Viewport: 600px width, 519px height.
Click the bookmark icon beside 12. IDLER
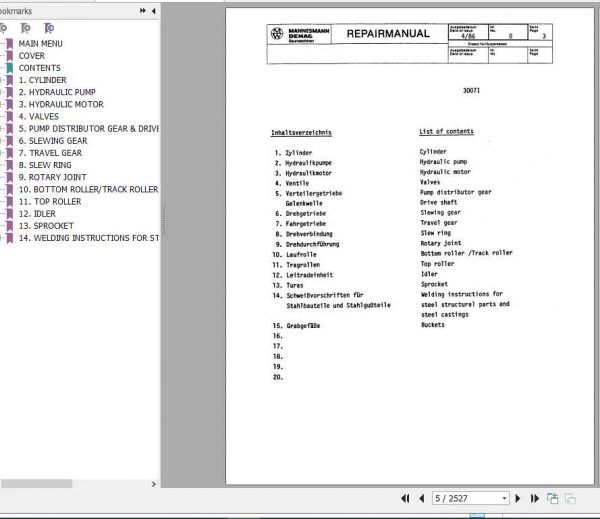coord(10,214)
